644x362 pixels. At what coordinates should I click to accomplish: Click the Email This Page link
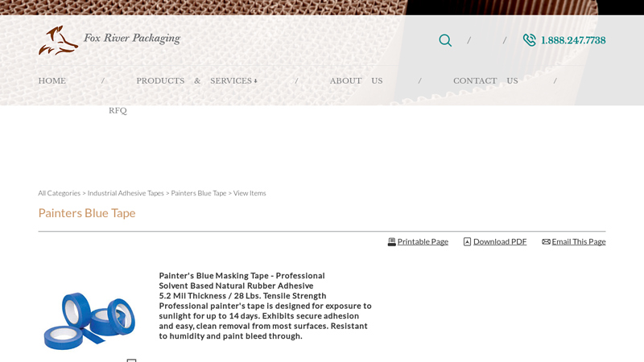click(x=579, y=241)
